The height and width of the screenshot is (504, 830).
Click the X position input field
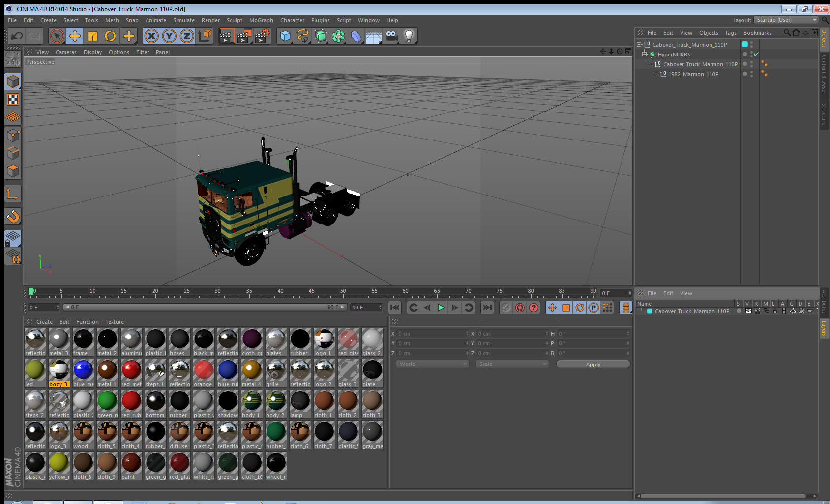[433, 333]
